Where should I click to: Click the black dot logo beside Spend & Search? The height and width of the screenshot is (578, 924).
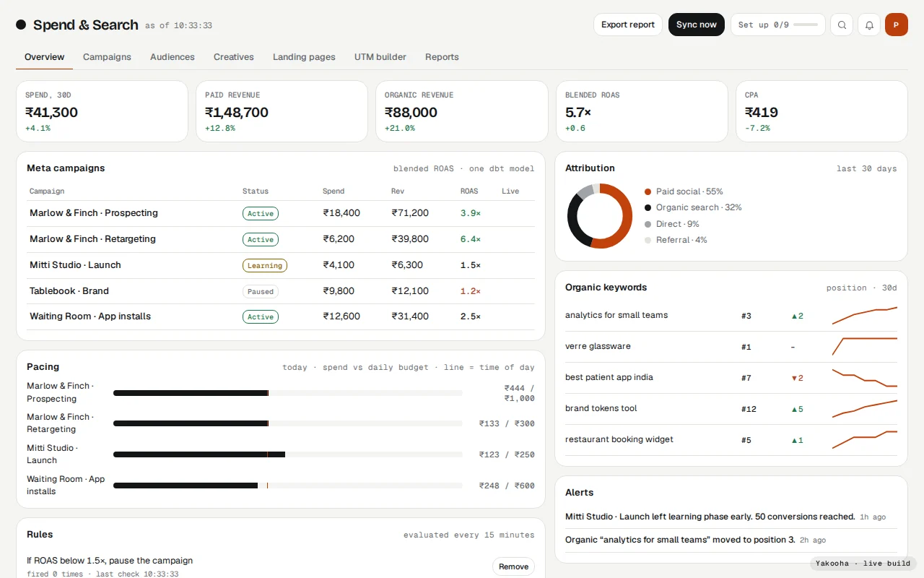pyautogui.click(x=21, y=25)
